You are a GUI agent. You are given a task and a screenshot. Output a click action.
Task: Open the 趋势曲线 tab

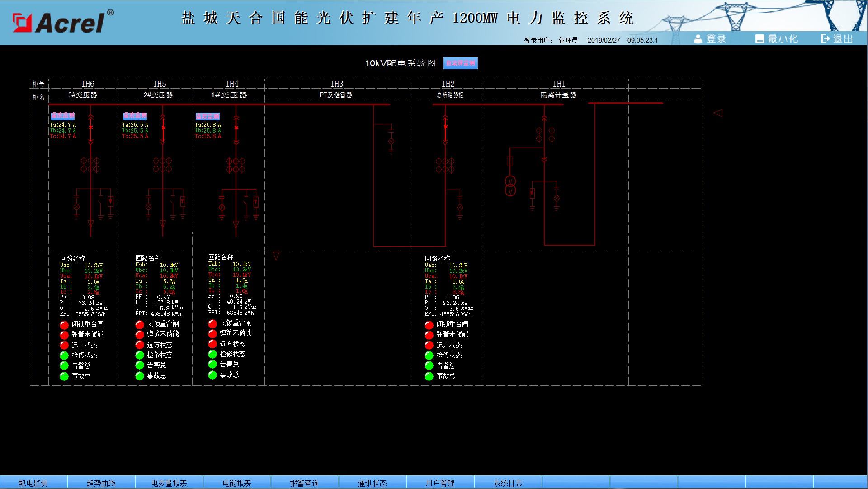point(101,483)
